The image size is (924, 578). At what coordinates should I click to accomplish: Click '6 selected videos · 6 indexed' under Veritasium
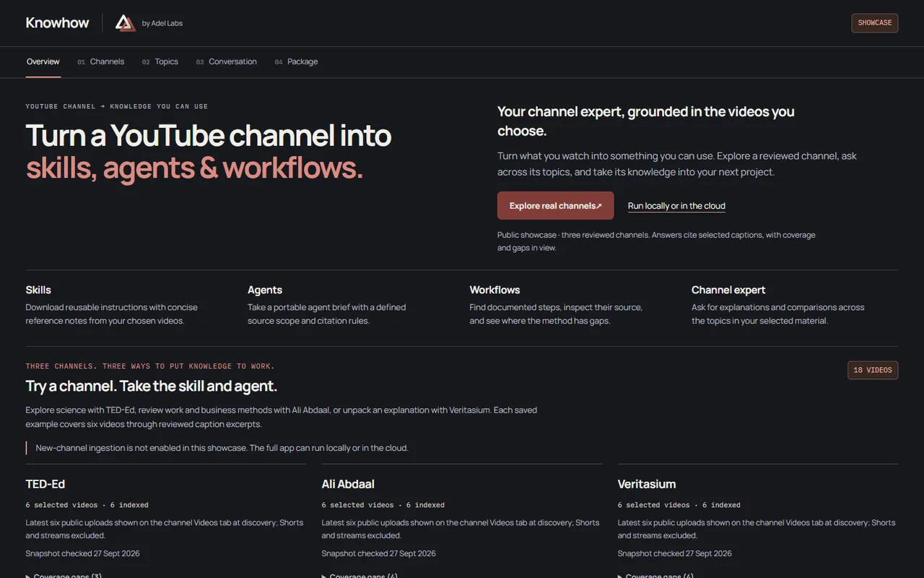679,505
